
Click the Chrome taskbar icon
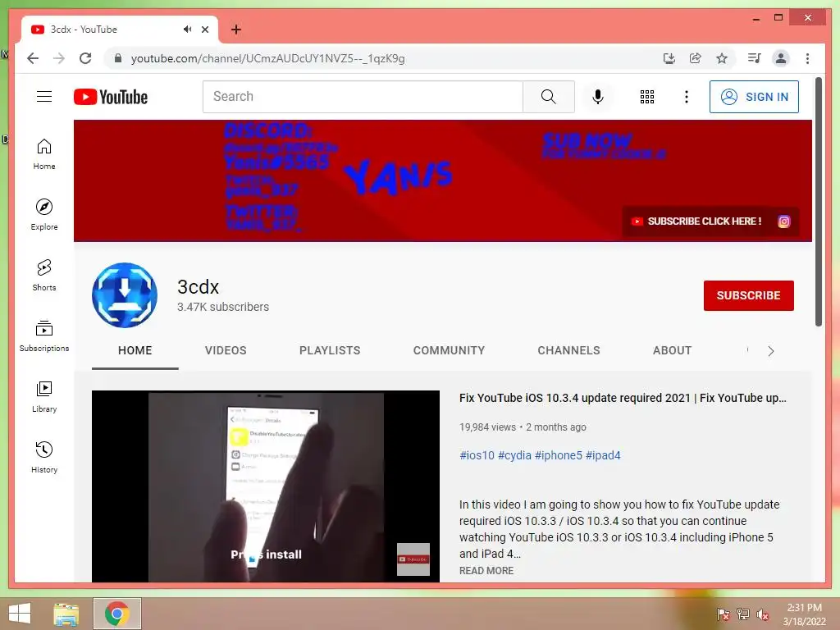[116, 614]
